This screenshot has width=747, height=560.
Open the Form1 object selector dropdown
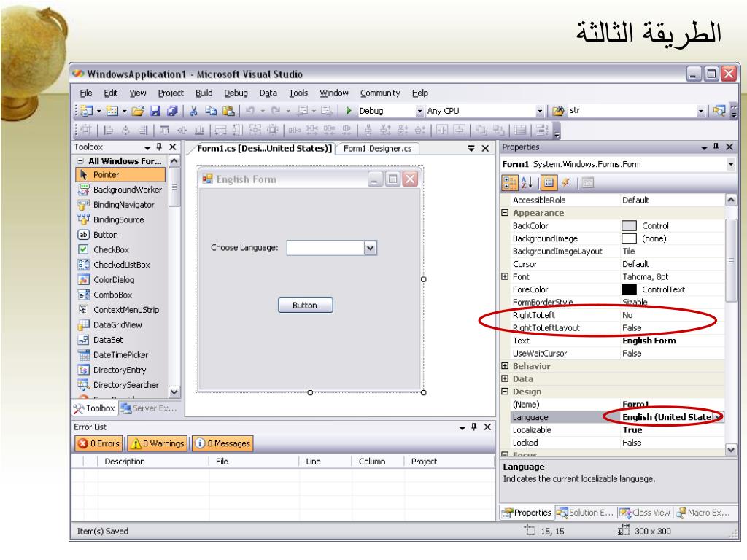pyautogui.click(x=731, y=164)
